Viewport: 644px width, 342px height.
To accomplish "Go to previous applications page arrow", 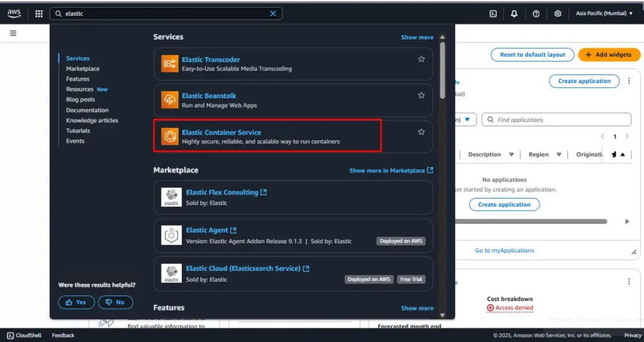I will coord(602,136).
